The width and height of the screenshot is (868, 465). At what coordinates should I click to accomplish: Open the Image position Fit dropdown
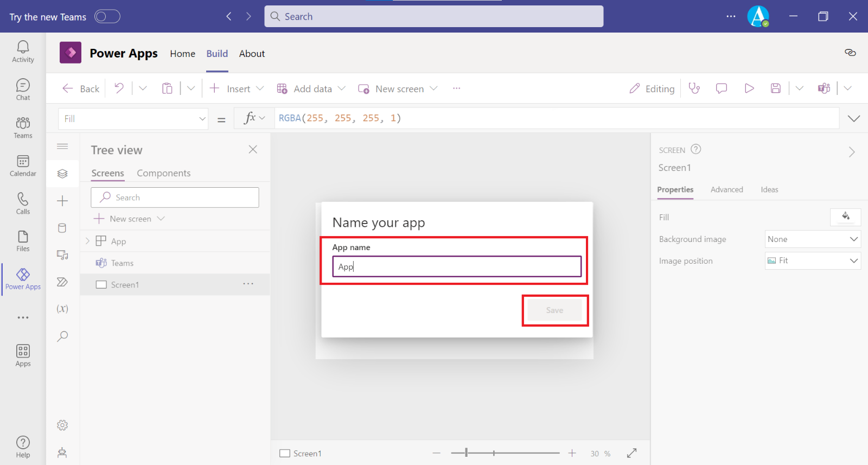pos(812,261)
